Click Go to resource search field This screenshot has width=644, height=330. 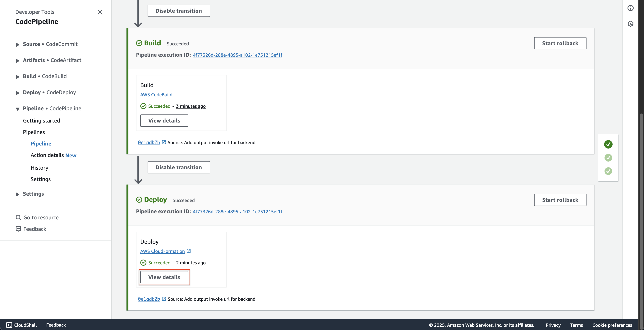[41, 217]
